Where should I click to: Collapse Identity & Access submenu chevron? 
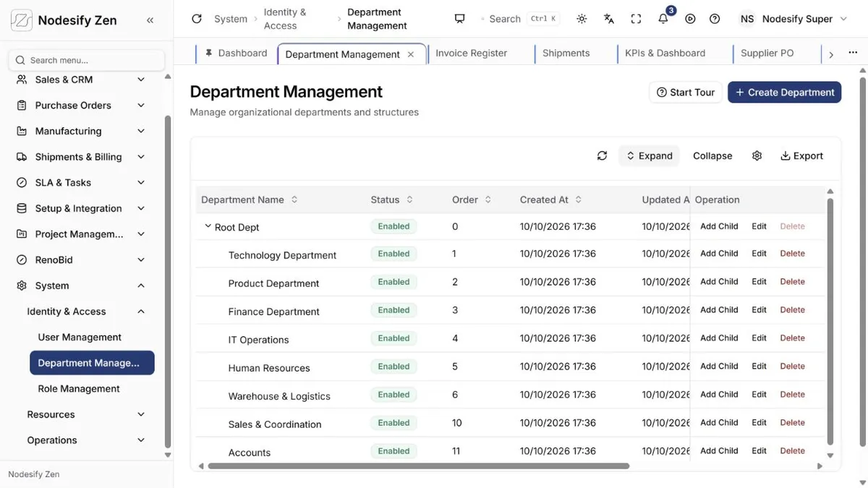click(x=141, y=312)
